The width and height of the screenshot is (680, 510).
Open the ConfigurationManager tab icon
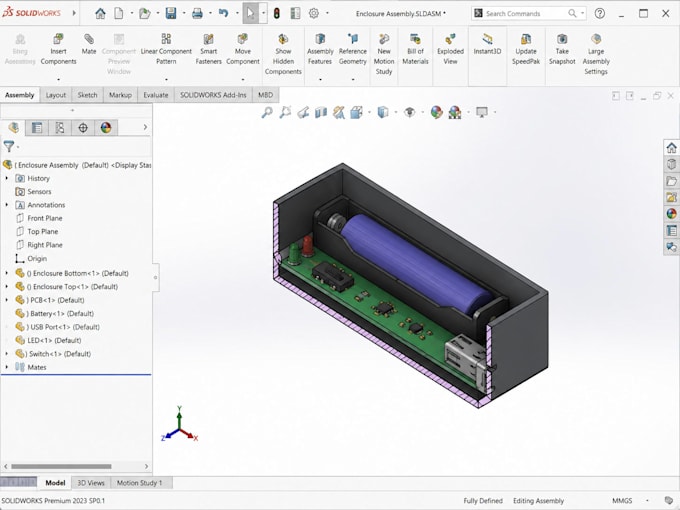[60, 128]
